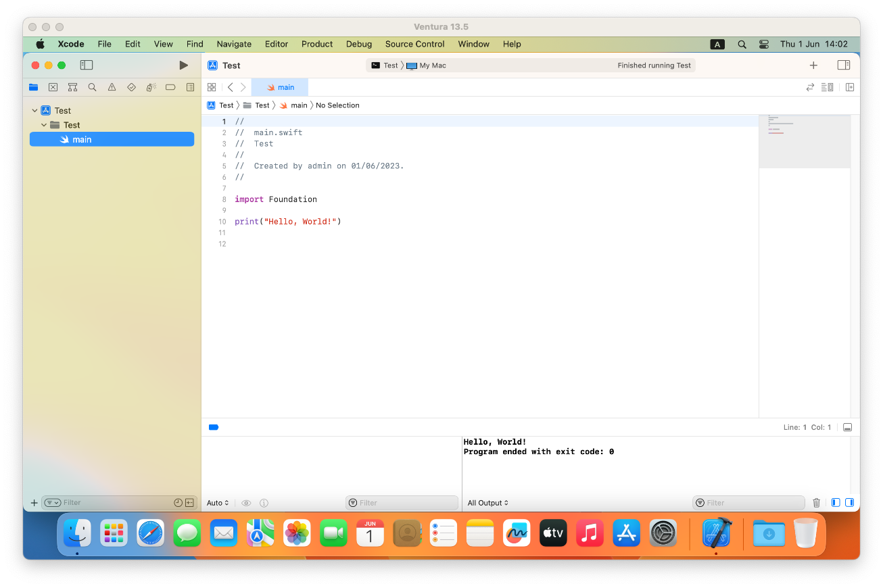The width and height of the screenshot is (883, 588).
Task: Run the project with the play button
Action: coord(183,65)
